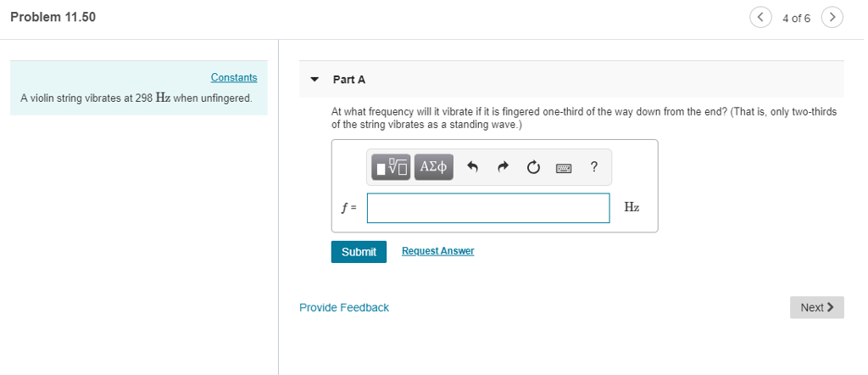Open the math templates square-root button
This screenshot has height=375, width=868.
tap(391, 167)
